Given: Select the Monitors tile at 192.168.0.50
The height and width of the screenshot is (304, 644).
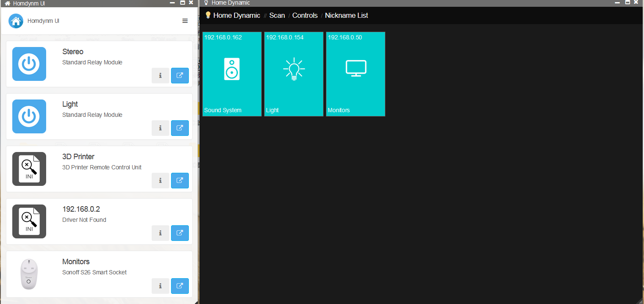Looking at the screenshot, I should pos(356,74).
